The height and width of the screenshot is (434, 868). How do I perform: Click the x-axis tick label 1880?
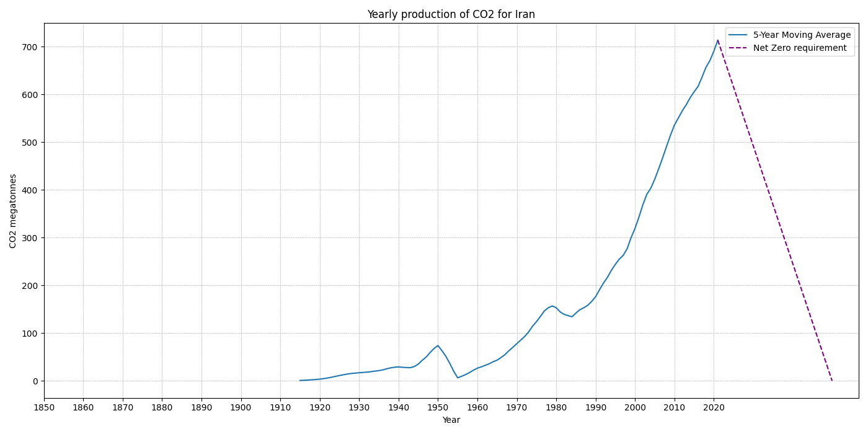coord(162,407)
